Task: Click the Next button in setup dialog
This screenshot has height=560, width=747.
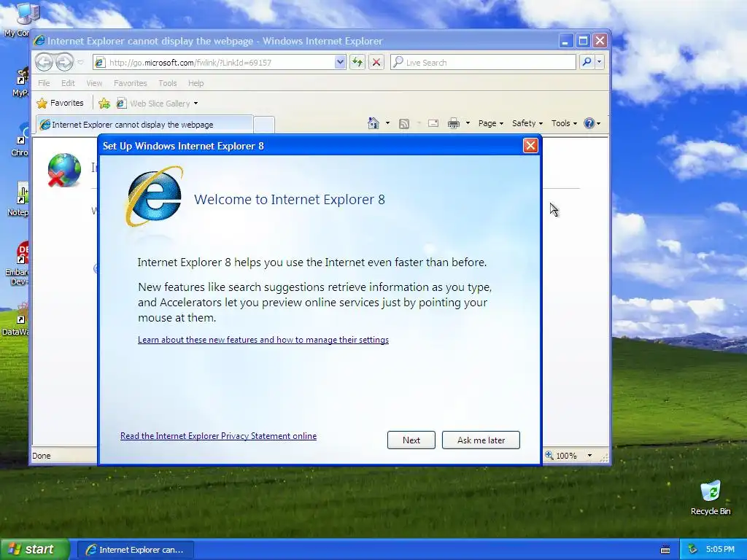Action: click(411, 440)
